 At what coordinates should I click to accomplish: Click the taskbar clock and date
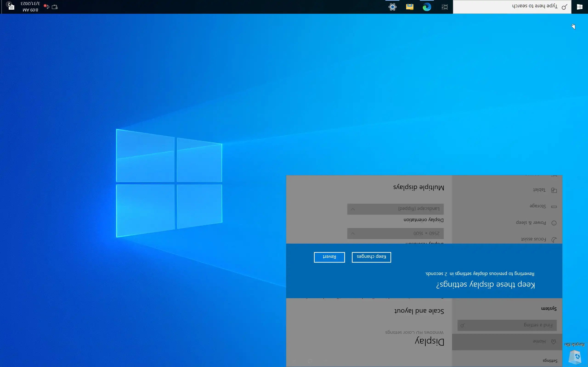(30, 7)
